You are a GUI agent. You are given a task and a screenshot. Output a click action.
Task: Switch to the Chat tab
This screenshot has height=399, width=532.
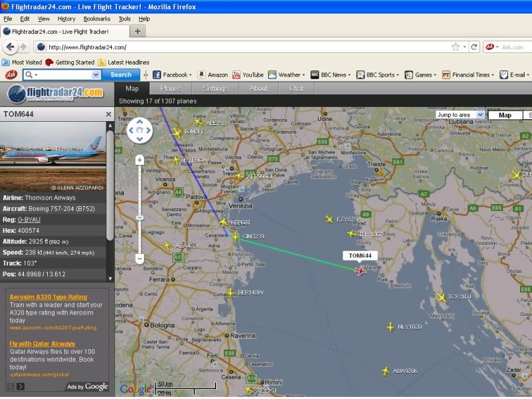click(296, 88)
